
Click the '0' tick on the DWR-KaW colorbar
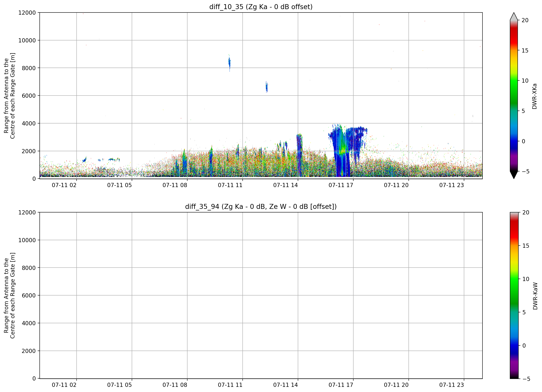point(524,345)
